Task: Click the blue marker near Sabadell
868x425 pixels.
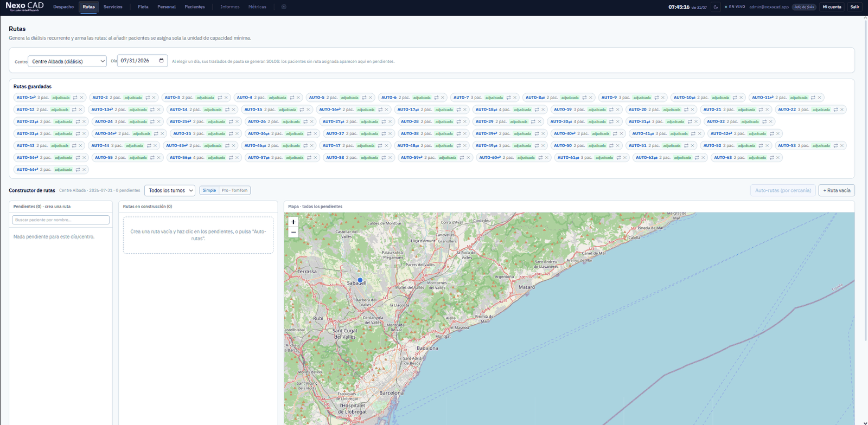Action: click(x=360, y=280)
